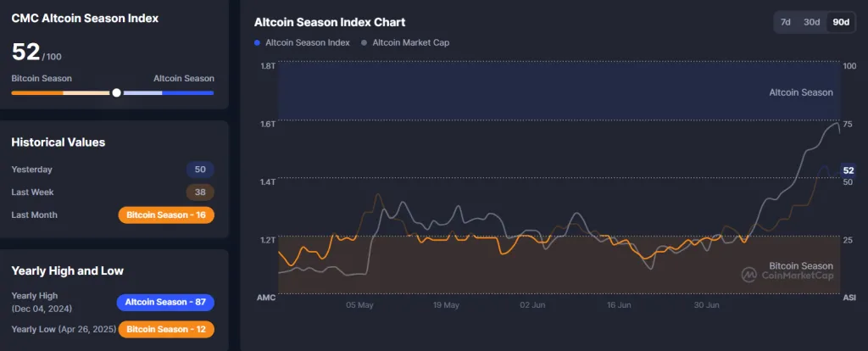This screenshot has width=868, height=351.
Task: Switch chart range to 30d
Action: point(812,22)
